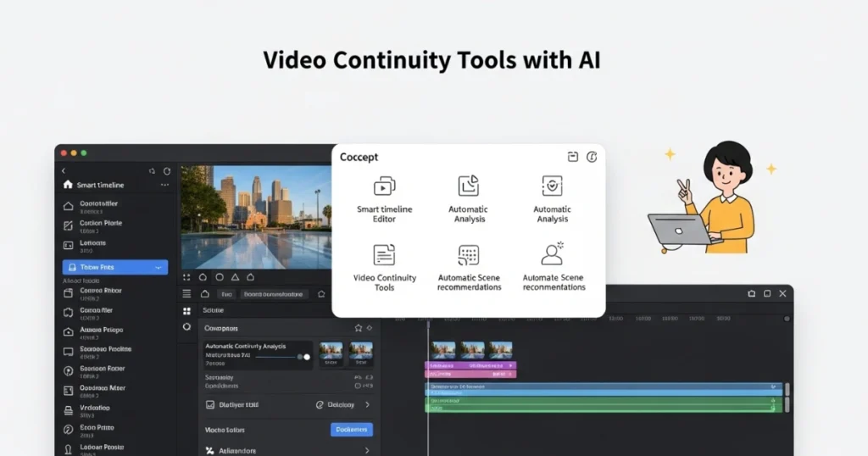Click the back arrow at the sidebar top
Screen dimensions: 868x456
click(x=64, y=171)
